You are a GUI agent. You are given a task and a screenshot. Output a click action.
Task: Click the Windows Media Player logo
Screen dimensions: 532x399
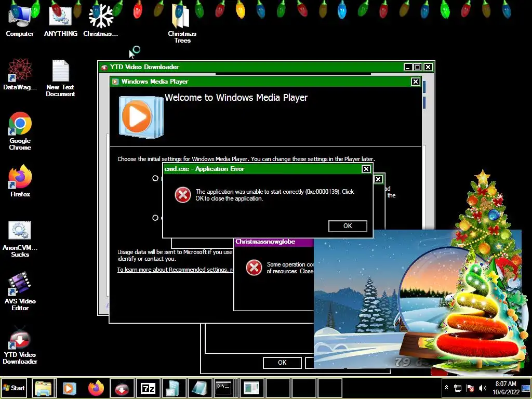pyautogui.click(x=141, y=117)
